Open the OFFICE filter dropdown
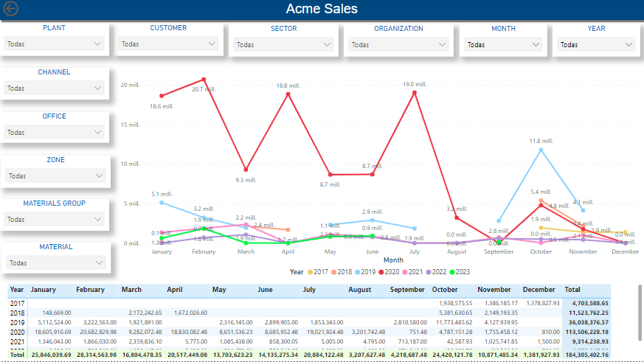This screenshot has width=644, height=362. (54, 133)
